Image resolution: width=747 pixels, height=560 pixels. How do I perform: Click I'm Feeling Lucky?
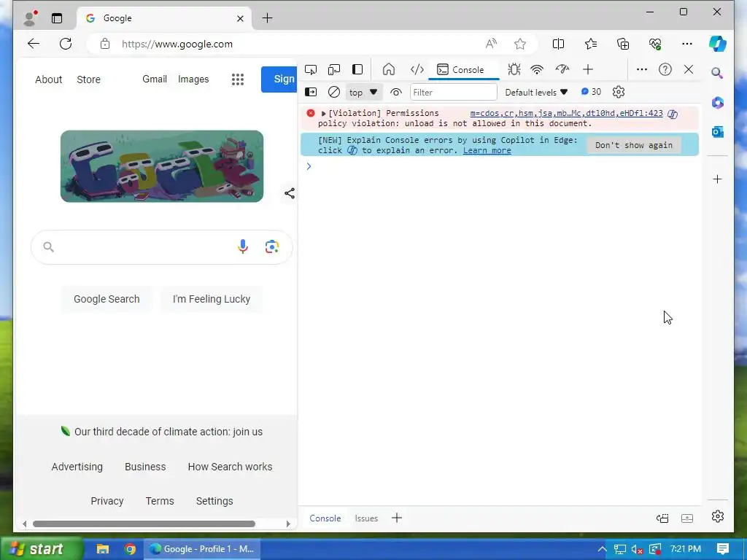tap(211, 299)
